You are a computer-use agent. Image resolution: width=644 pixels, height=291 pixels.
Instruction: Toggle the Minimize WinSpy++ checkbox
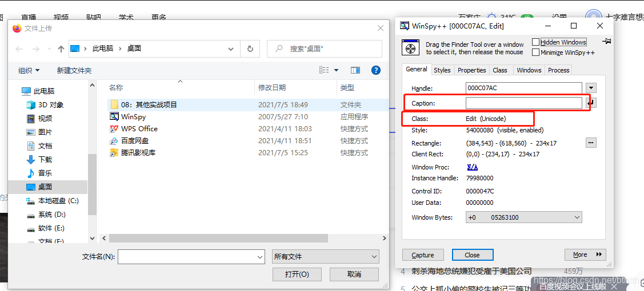pos(535,52)
